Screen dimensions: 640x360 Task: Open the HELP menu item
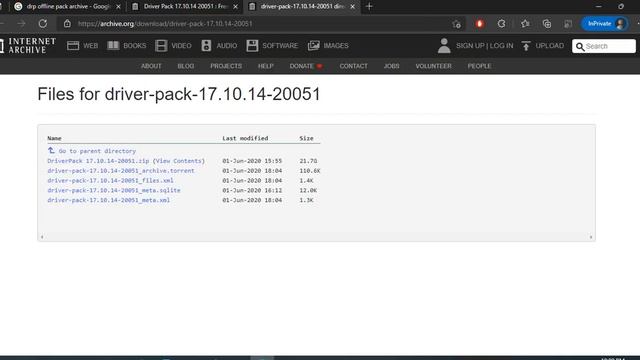265,66
